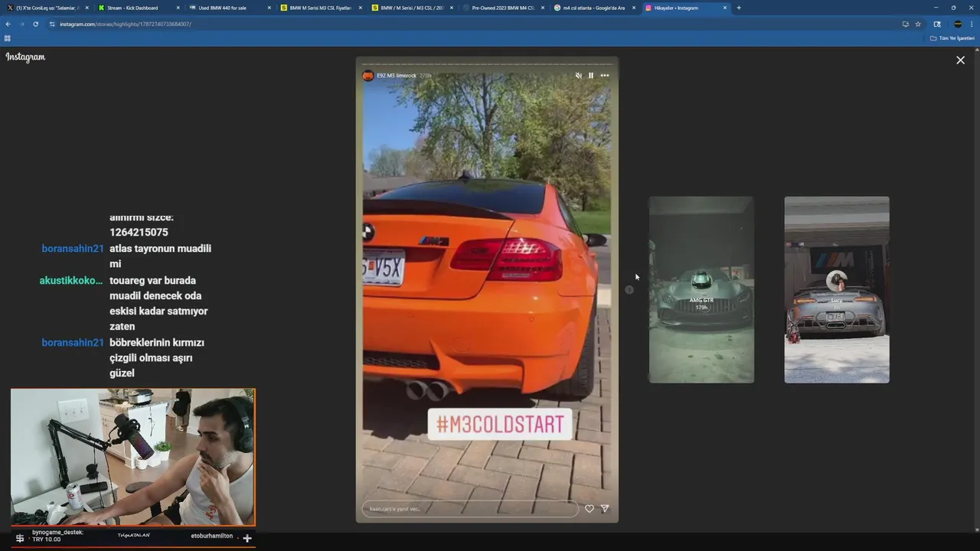Open the AMG GTR highlight thumbnail
Screen dimensions: 980x551
pyautogui.click(x=701, y=289)
